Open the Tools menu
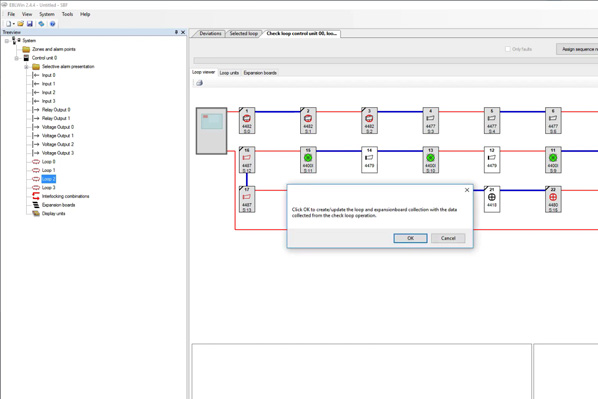Image resolution: width=598 pixels, height=399 pixels. point(67,14)
